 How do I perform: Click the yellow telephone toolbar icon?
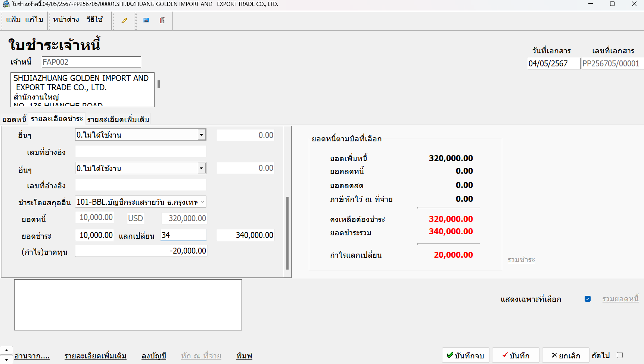click(124, 21)
